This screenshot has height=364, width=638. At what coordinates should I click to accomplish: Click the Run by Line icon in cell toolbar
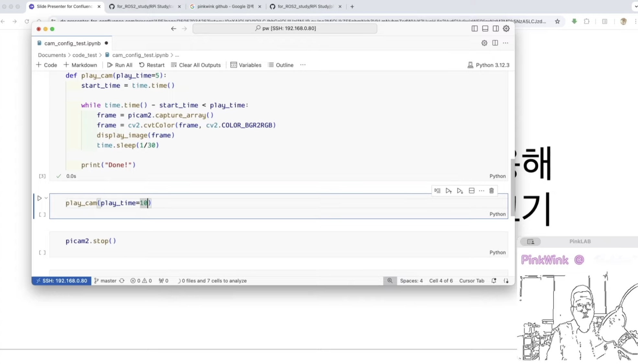(x=437, y=191)
